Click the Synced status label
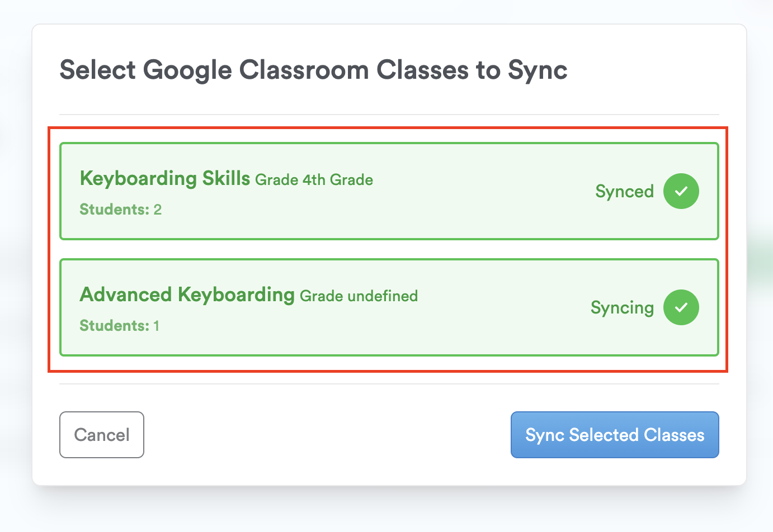Screen dimensions: 773x532 point(624,192)
